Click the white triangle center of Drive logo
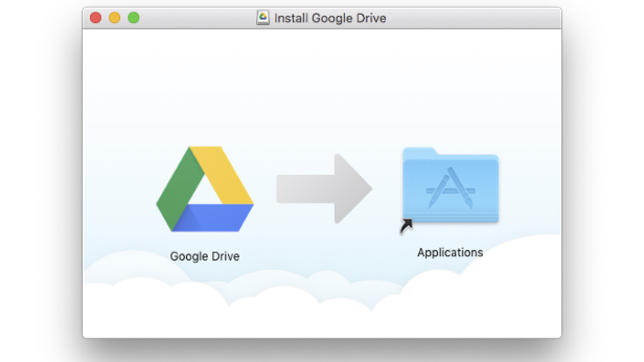 (x=204, y=190)
